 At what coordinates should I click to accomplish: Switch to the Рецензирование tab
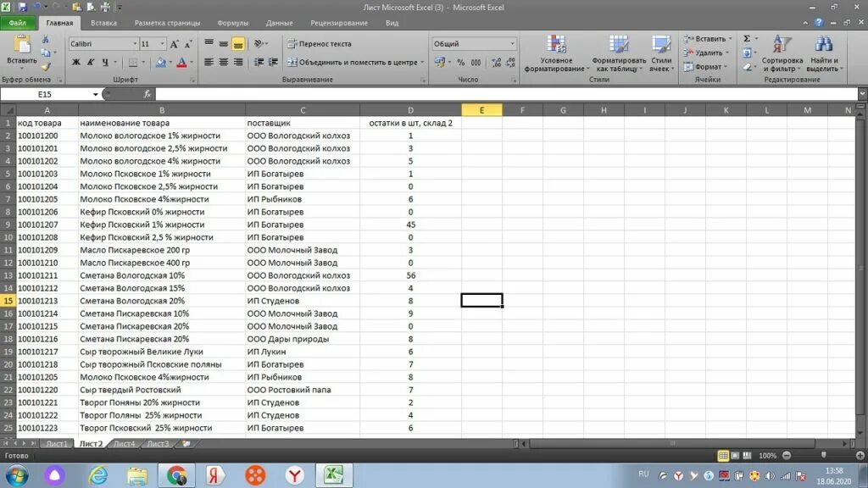pyautogui.click(x=339, y=23)
